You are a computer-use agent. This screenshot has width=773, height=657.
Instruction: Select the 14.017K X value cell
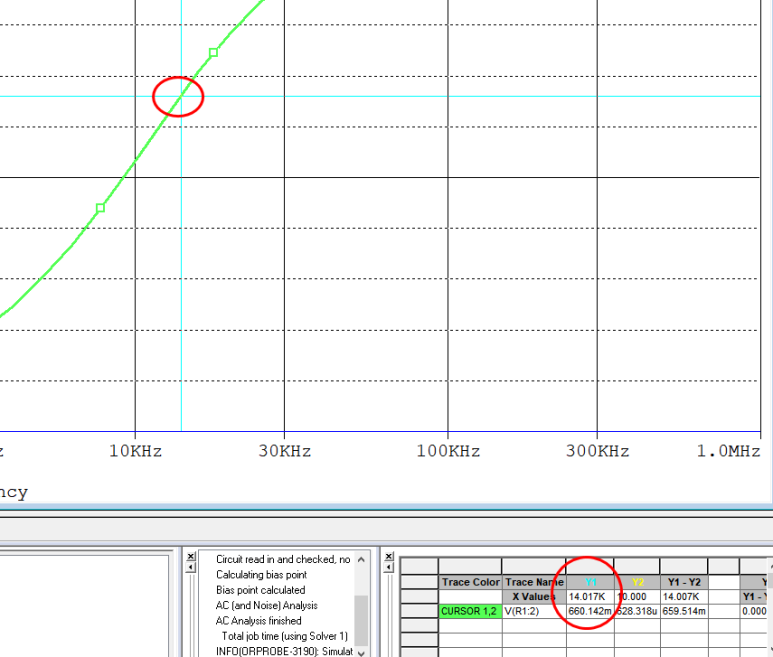pyautogui.click(x=591, y=597)
